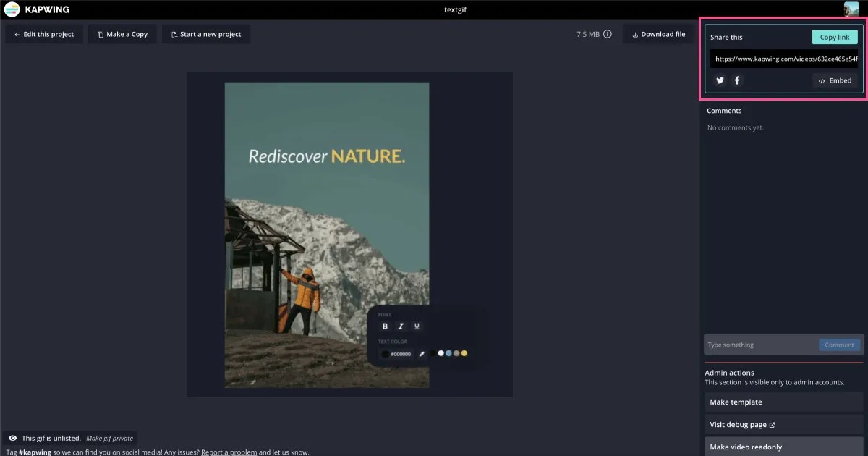Click the Kapwing logo

pyautogui.click(x=12, y=9)
